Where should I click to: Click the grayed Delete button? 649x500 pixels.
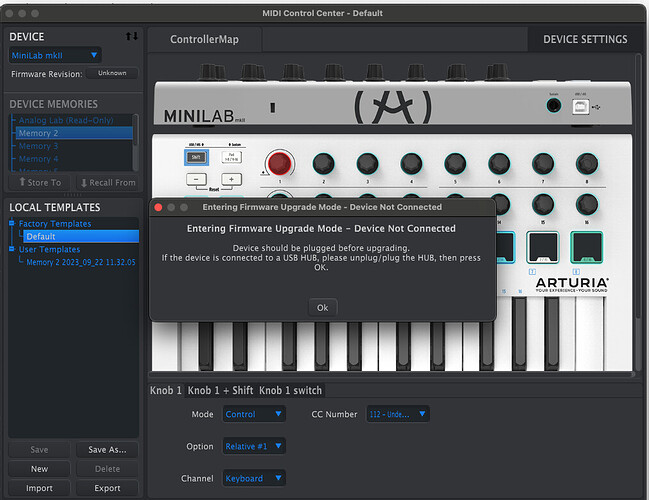click(107, 469)
